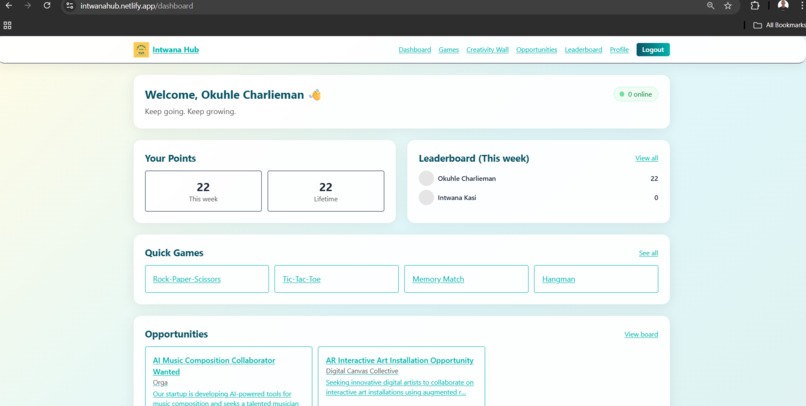This screenshot has height=406, width=806.
Task: Click the Leaderboard (This week) heading
Action: point(473,158)
